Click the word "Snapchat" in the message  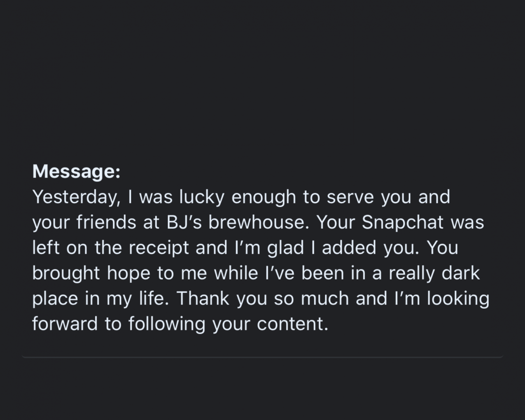[402, 222]
